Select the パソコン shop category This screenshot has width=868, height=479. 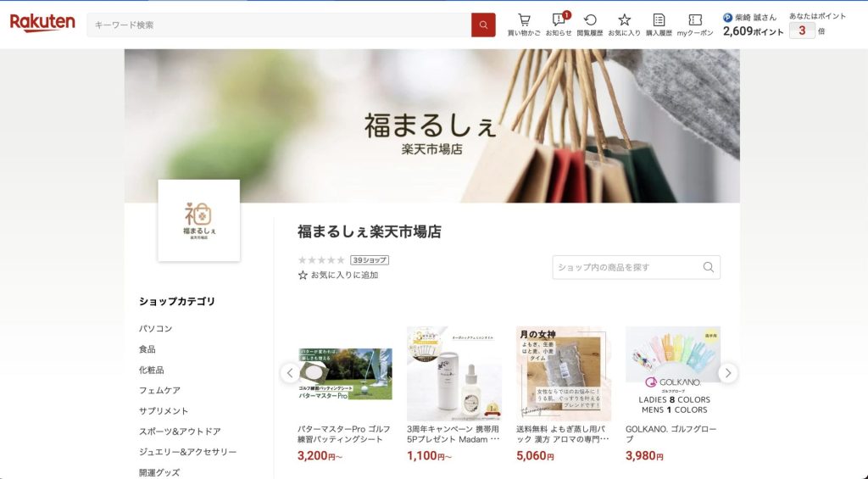click(156, 328)
